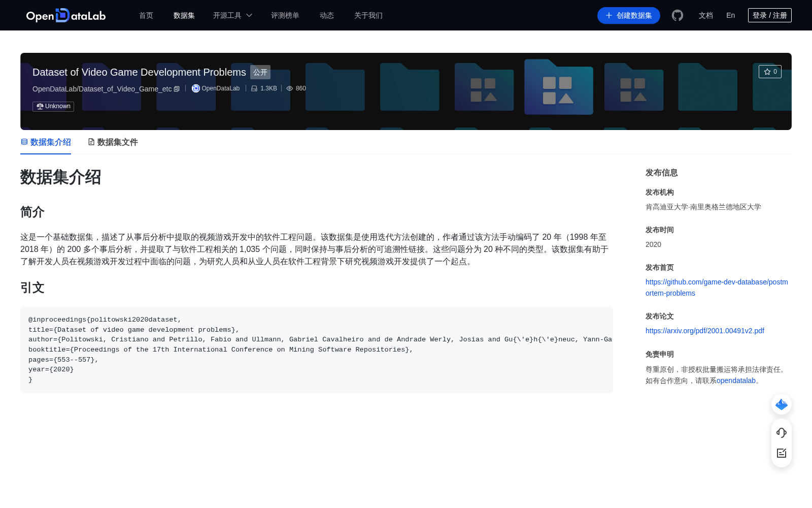Switch language to En

(730, 15)
